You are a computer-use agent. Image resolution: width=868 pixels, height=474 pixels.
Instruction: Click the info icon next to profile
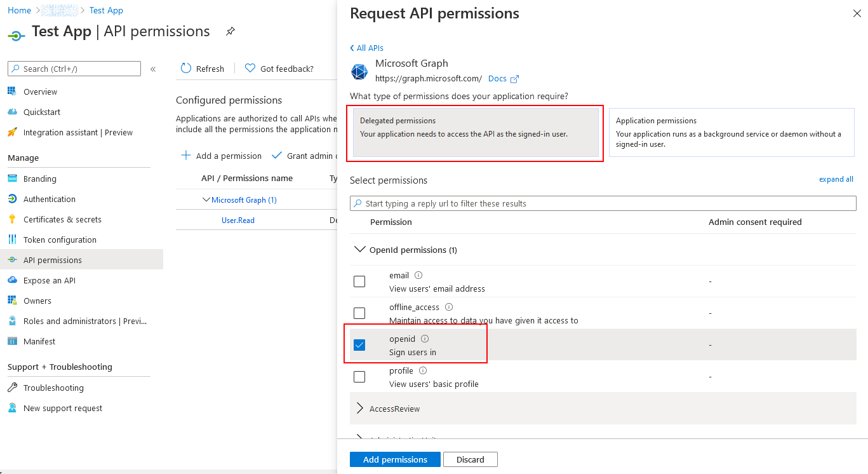(423, 370)
